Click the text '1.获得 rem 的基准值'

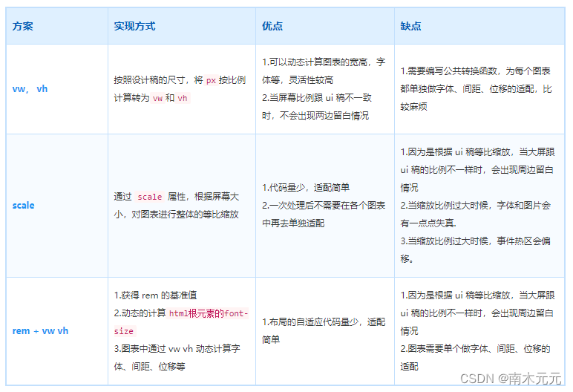[155, 295]
